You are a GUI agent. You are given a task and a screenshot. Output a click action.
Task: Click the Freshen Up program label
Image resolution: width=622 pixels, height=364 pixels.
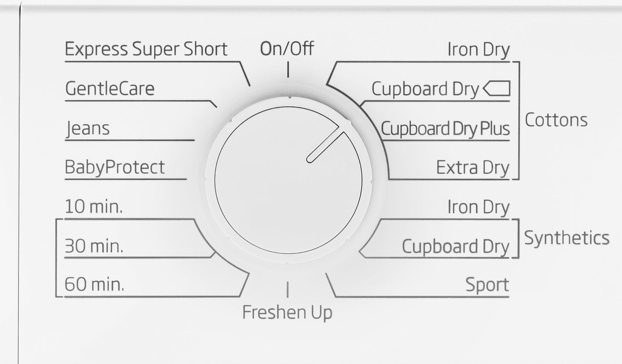click(x=287, y=312)
